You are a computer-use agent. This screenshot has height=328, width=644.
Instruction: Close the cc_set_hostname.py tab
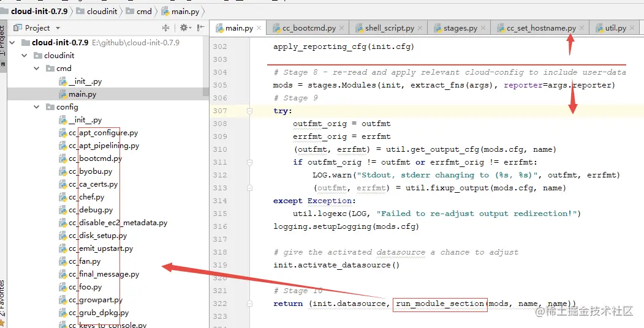click(x=581, y=28)
